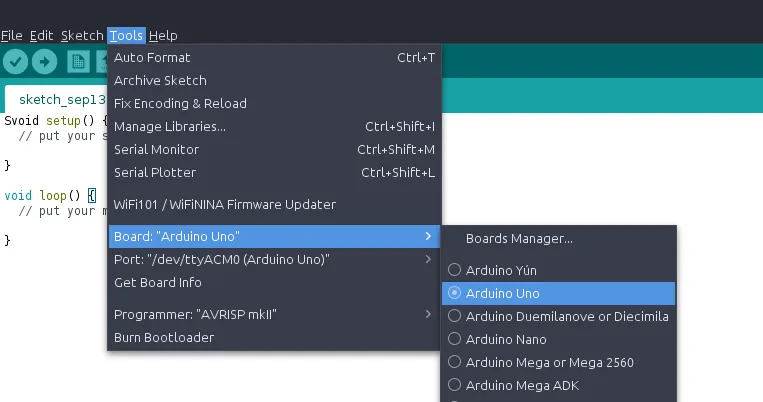Expand the Port submenu arrow

pyautogui.click(x=428, y=260)
